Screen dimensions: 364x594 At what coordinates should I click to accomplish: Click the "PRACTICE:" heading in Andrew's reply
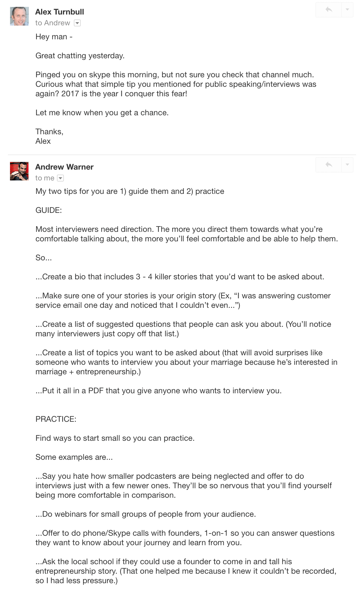56,419
